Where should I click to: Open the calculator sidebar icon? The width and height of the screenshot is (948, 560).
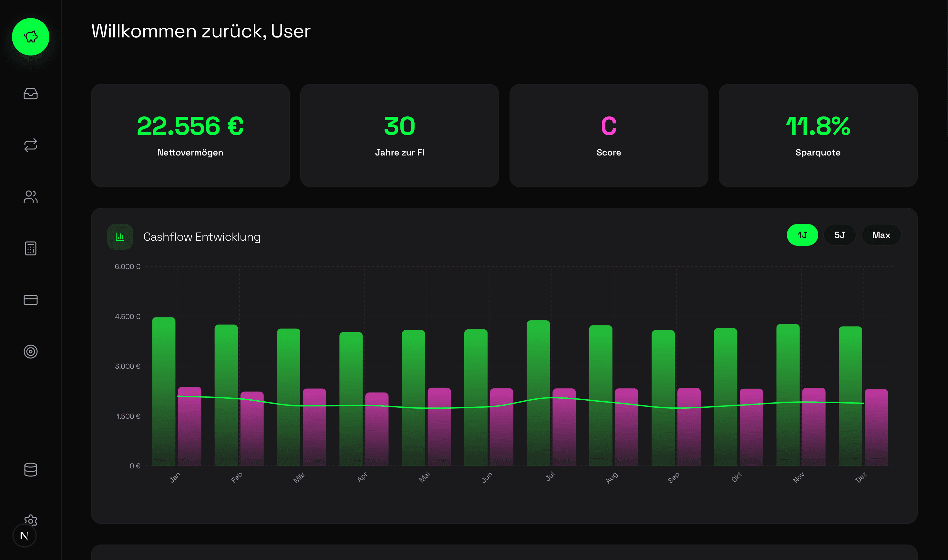tap(31, 248)
